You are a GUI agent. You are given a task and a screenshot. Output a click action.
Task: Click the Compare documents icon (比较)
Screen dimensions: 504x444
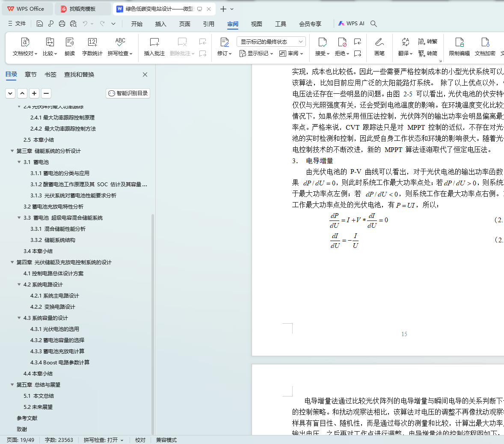(x=50, y=47)
